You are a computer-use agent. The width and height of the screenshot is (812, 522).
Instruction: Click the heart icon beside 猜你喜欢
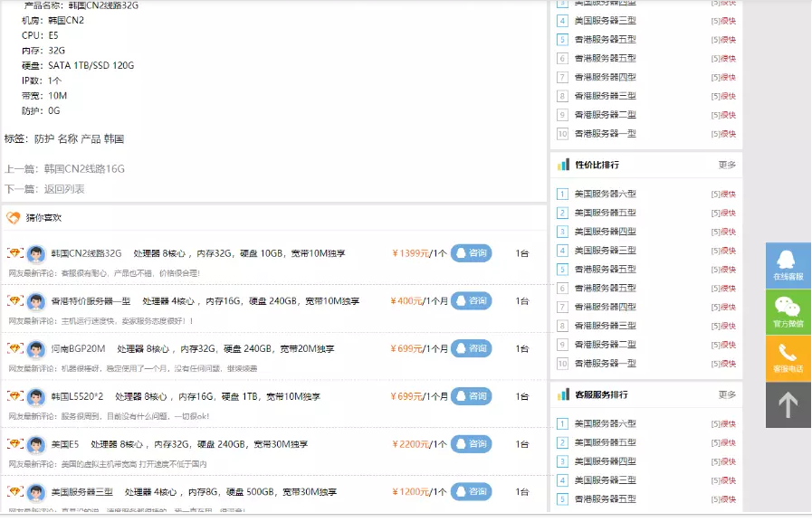coord(14,218)
